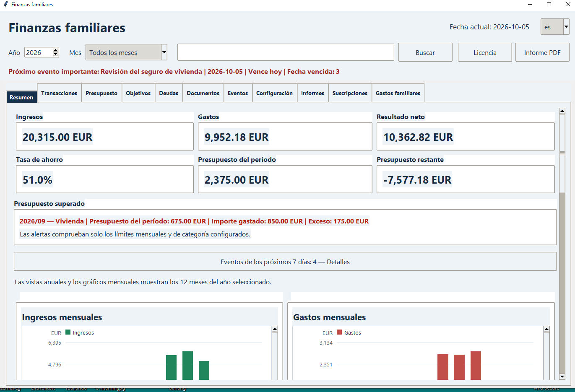The height and width of the screenshot is (392, 575).
Task: Open the language dropdown arrow next to 'es'
Action: (x=566, y=27)
